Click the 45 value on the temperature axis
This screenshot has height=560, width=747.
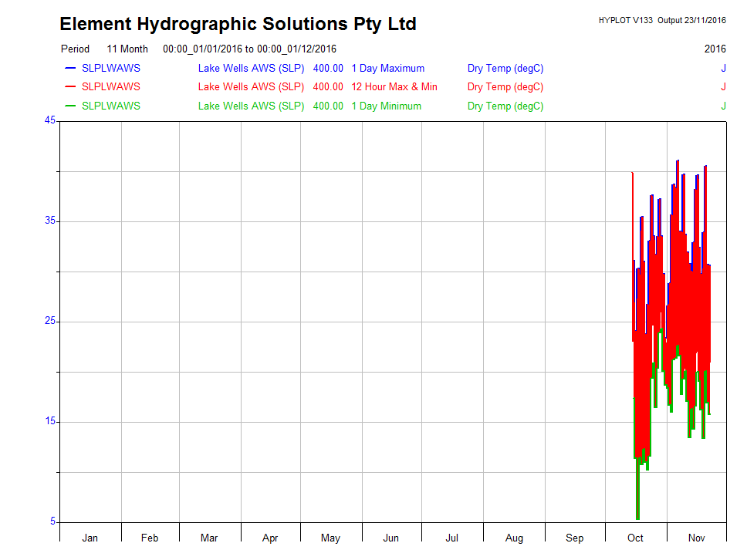point(50,120)
